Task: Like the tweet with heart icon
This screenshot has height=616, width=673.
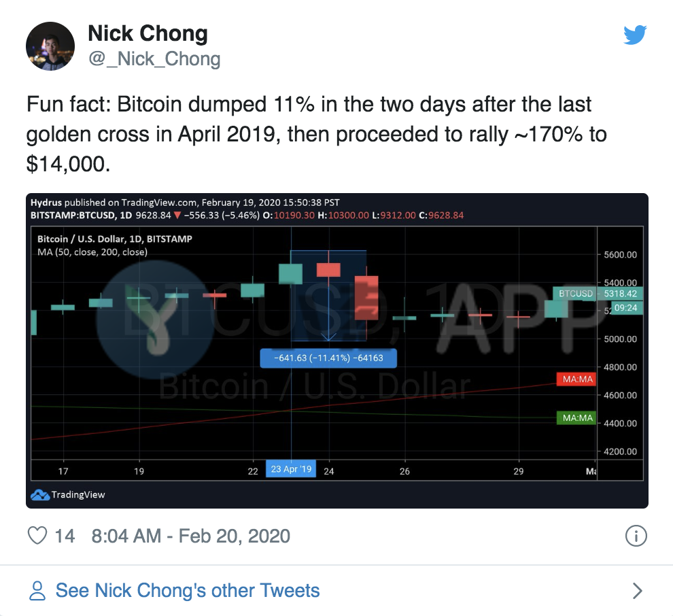Action: coord(37,536)
